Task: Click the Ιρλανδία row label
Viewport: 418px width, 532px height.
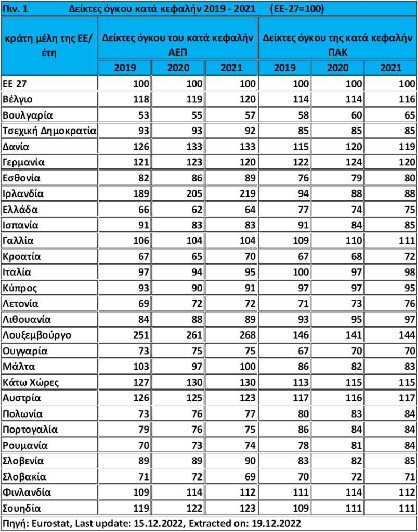Action: (x=23, y=193)
